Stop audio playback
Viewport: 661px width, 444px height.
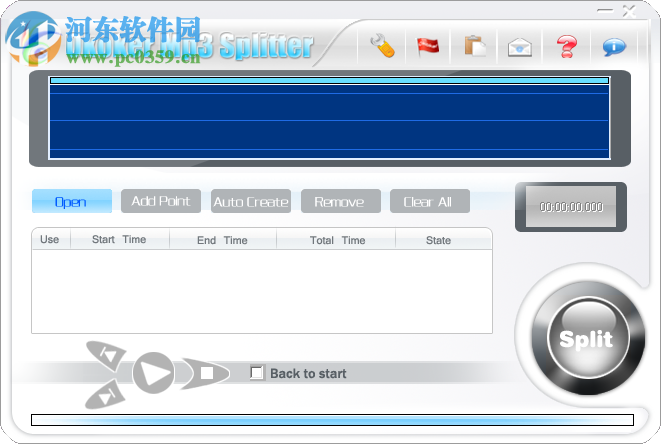[x=205, y=373]
